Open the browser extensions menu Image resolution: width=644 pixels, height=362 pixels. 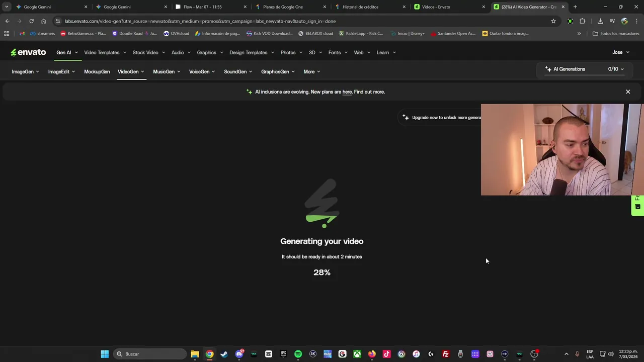[x=583, y=21]
